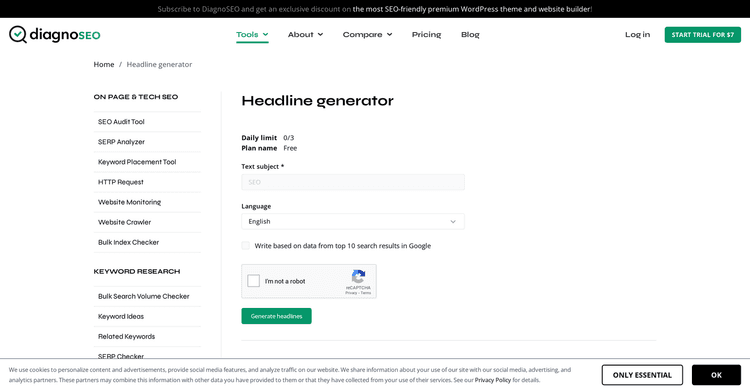Open the Pricing page
Image resolution: width=750 pixels, height=391 pixels.
click(x=426, y=34)
